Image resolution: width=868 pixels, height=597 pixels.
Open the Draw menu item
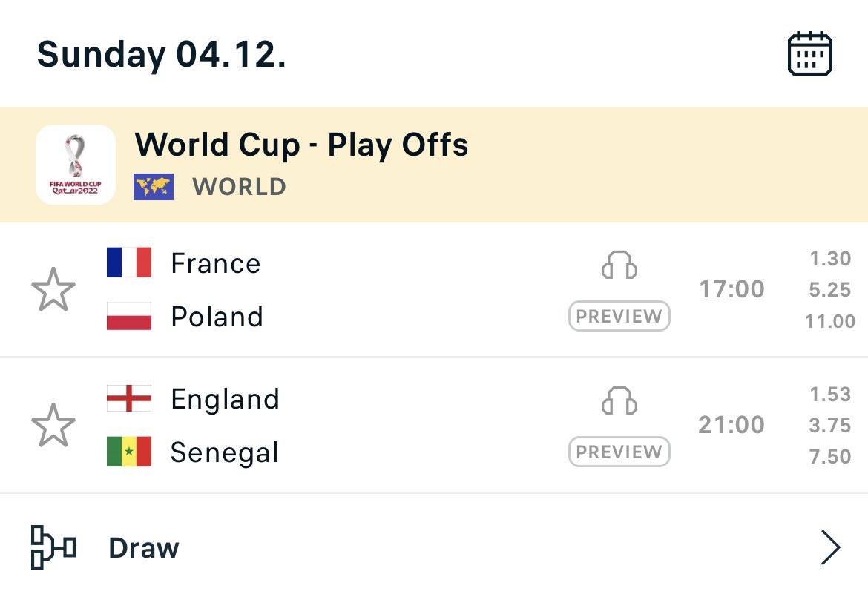tap(144, 549)
